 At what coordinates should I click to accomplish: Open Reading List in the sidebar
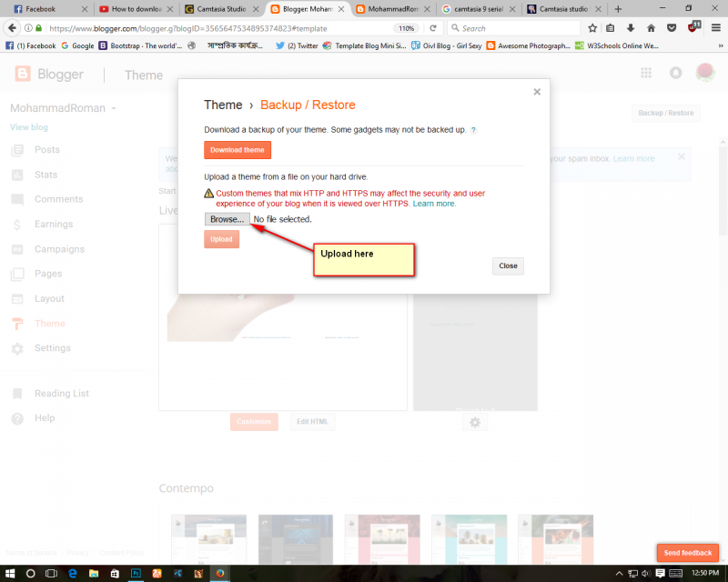pos(61,394)
